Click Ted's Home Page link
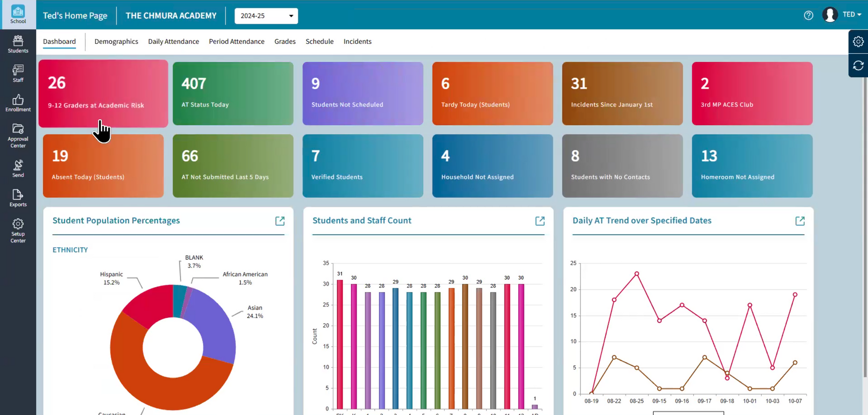Screen dimensions: 868x415 pos(75,15)
